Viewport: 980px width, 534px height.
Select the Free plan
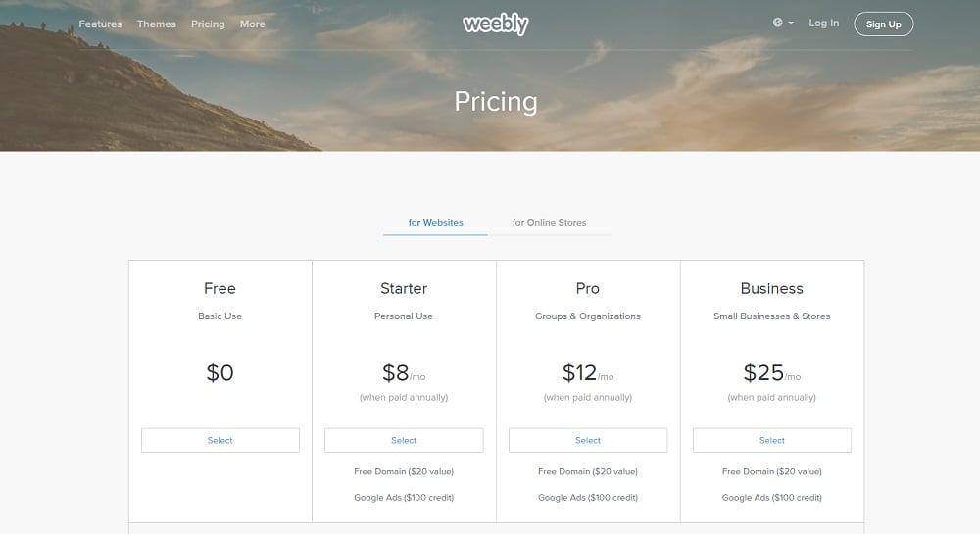pos(220,440)
